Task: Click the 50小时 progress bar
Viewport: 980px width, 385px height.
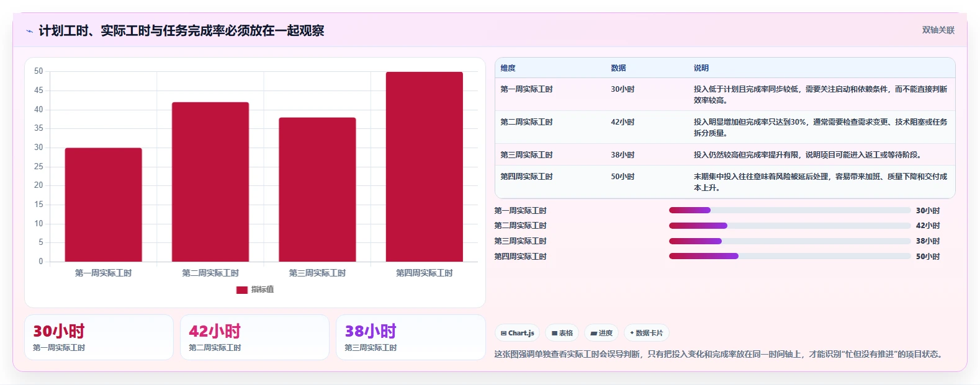Action: click(789, 256)
